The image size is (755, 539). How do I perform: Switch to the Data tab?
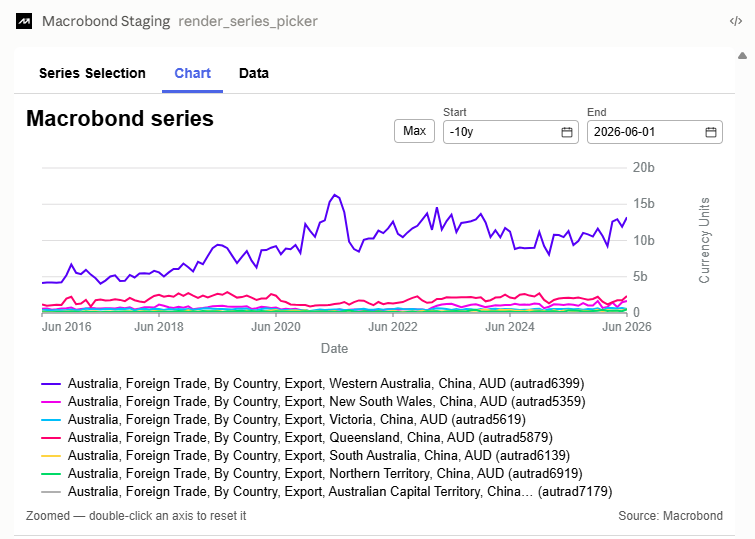coord(254,73)
